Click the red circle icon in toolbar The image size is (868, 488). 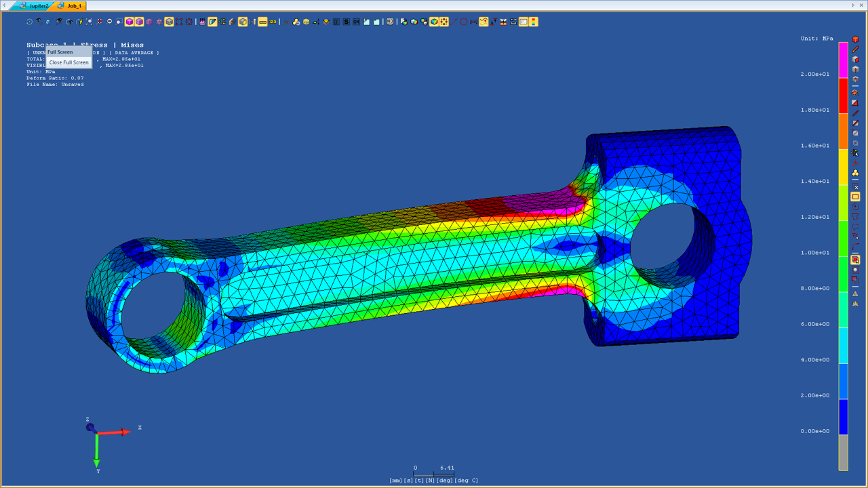click(464, 22)
